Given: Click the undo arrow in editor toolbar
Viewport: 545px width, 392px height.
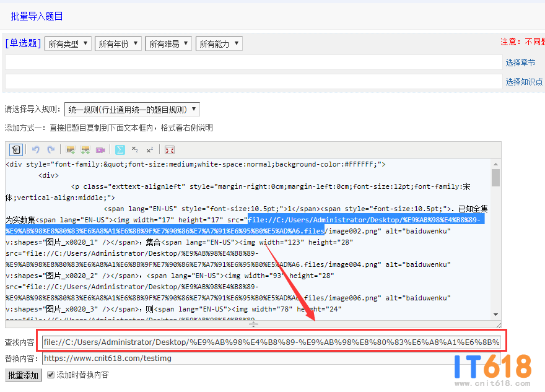Looking at the screenshot, I should click(36, 150).
